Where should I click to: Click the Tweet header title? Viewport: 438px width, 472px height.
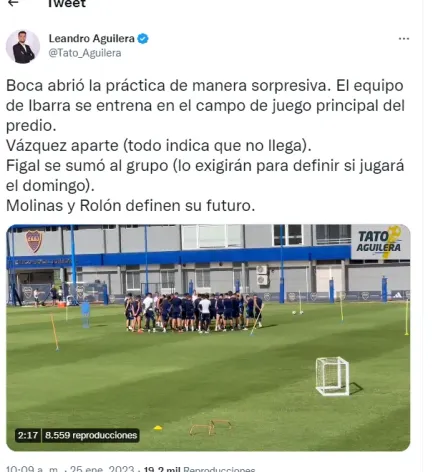click(x=67, y=3)
